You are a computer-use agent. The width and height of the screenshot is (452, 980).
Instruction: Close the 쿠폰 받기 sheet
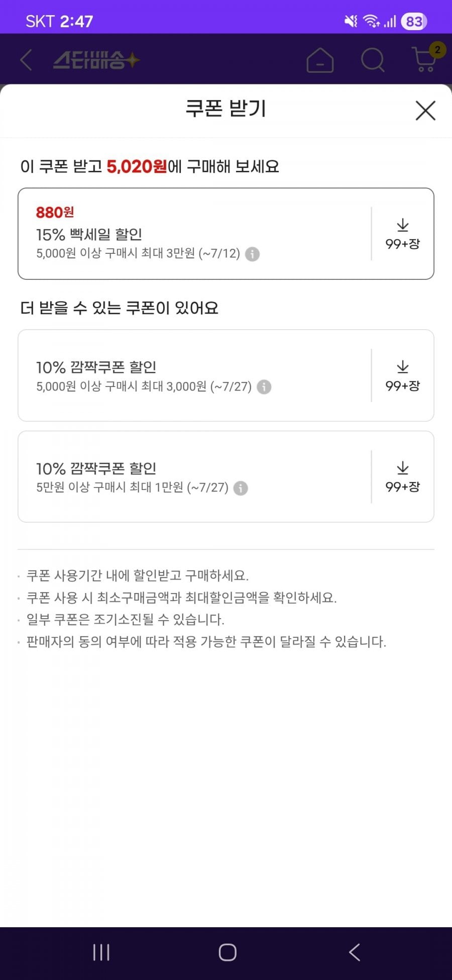pyautogui.click(x=425, y=110)
